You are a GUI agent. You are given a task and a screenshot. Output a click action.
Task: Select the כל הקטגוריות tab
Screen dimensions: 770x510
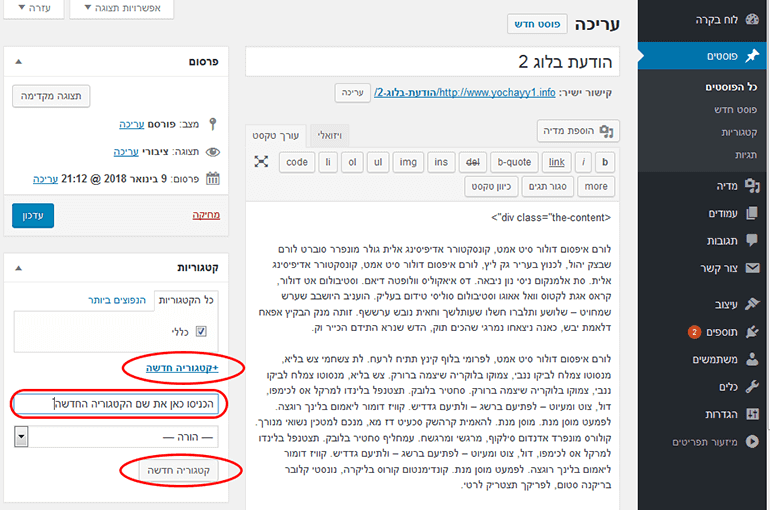187,300
